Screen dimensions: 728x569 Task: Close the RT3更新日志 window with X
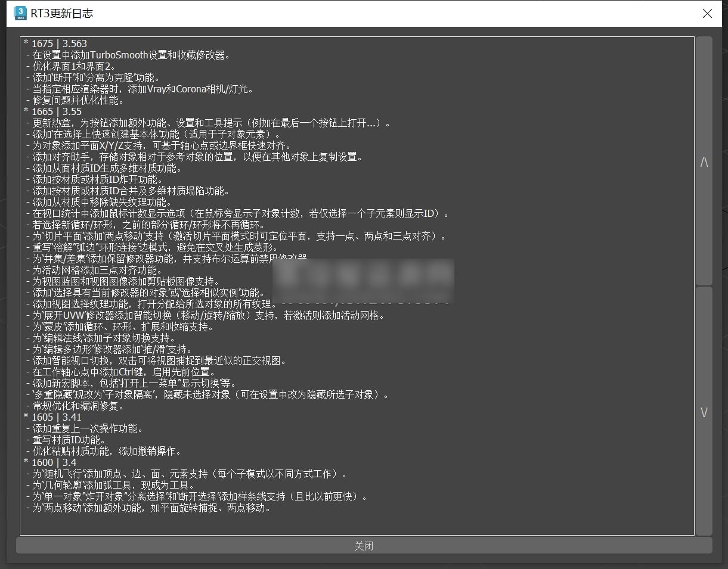(707, 13)
